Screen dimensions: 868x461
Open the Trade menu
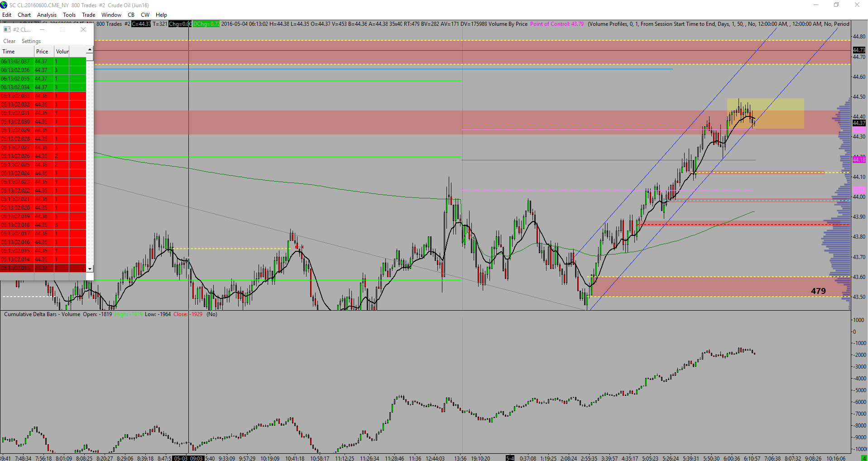click(x=89, y=15)
